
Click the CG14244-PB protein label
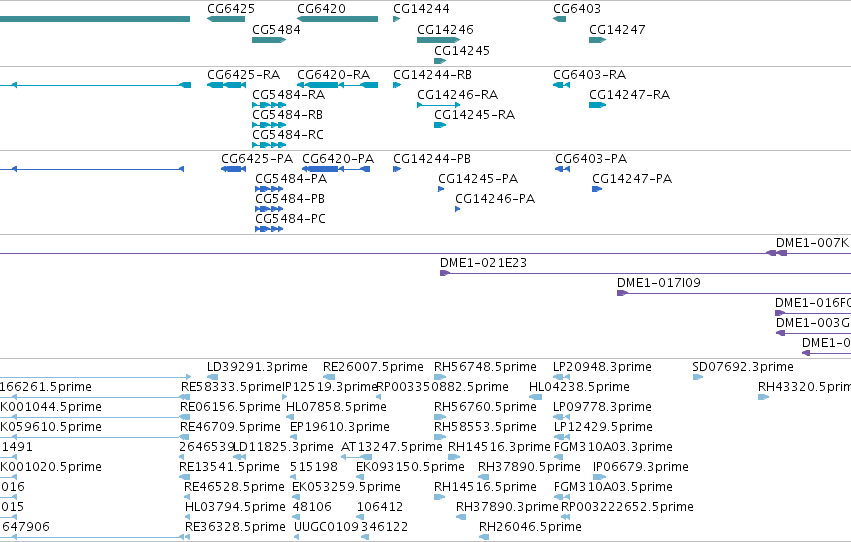(432, 159)
